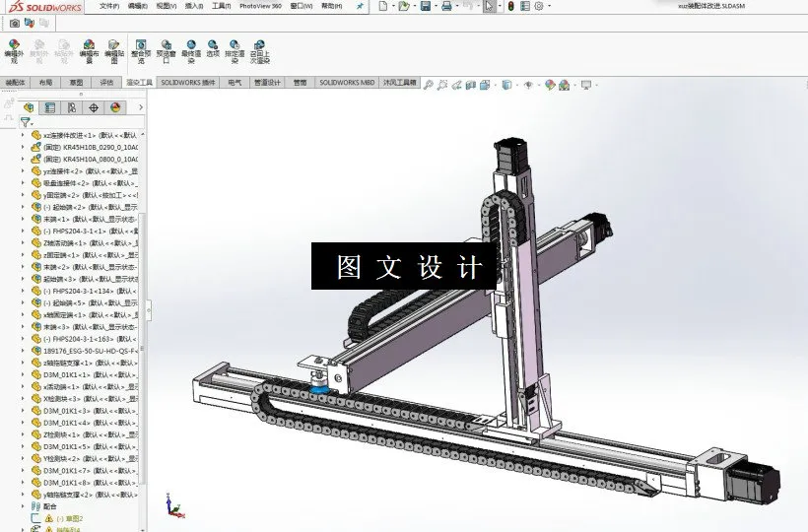Open Schedule Render (排定渲染)
808x532 pixels.
(235, 51)
